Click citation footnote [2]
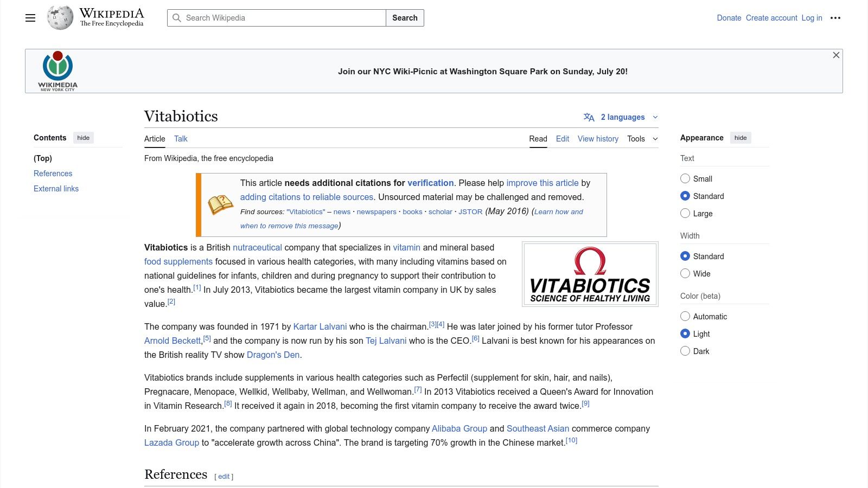The height and width of the screenshot is (488, 868). tap(171, 301)
